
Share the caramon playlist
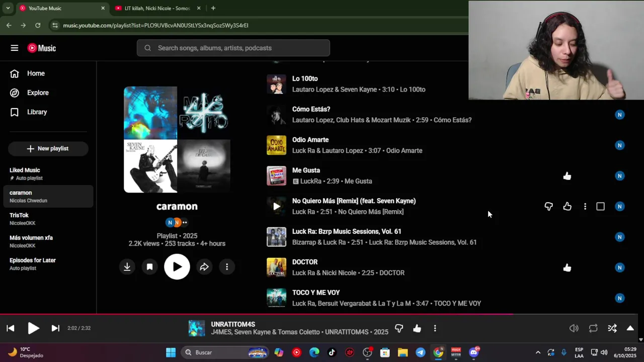click(204, 267)
